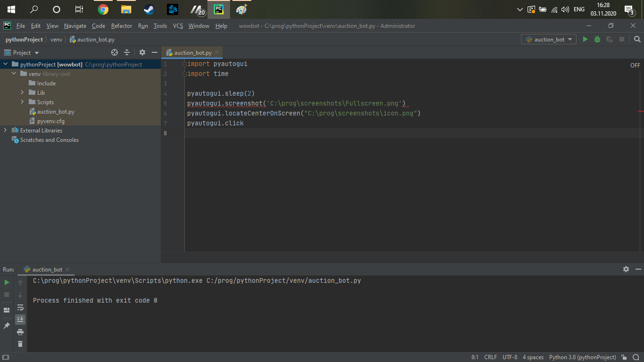Start debugging auction_bot with bug icon

[597, 40]
